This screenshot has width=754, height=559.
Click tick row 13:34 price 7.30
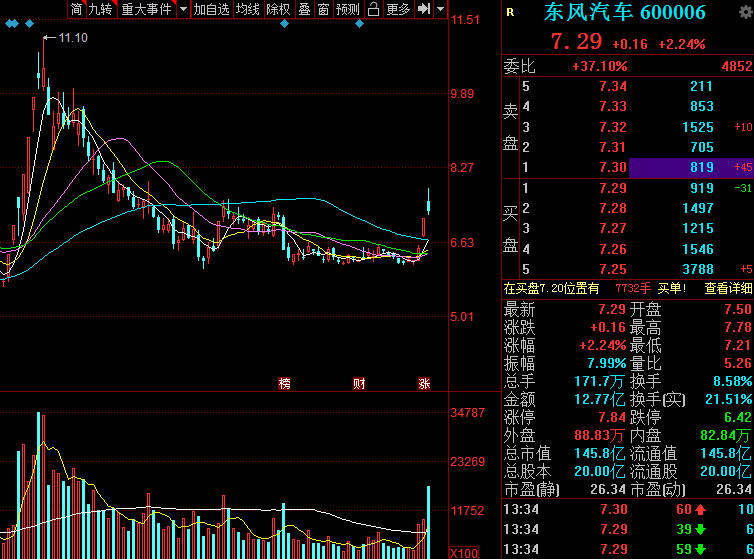coord(614,509)
